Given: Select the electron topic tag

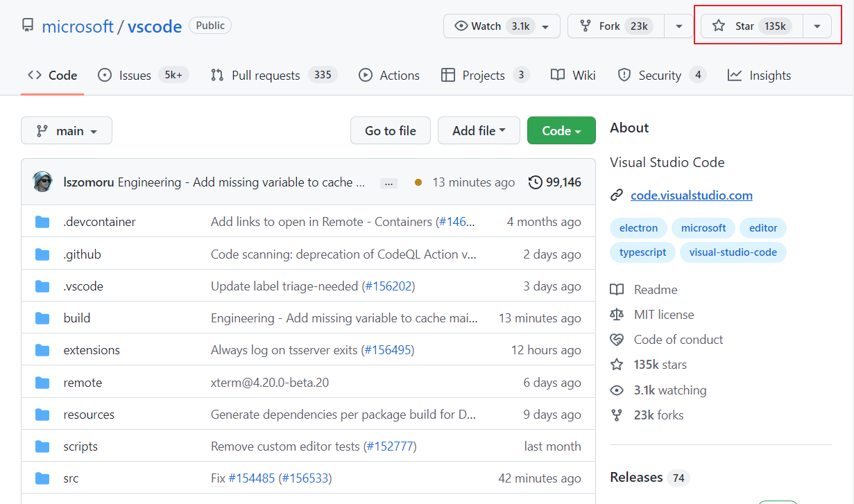Looking at the screenshot, I should tap(638, 228).
